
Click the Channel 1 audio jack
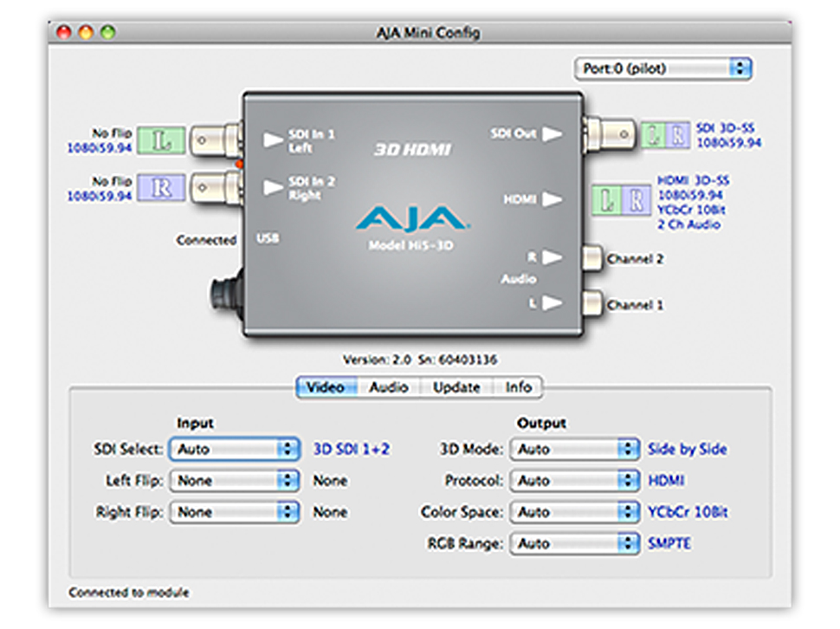click(593, 304)
